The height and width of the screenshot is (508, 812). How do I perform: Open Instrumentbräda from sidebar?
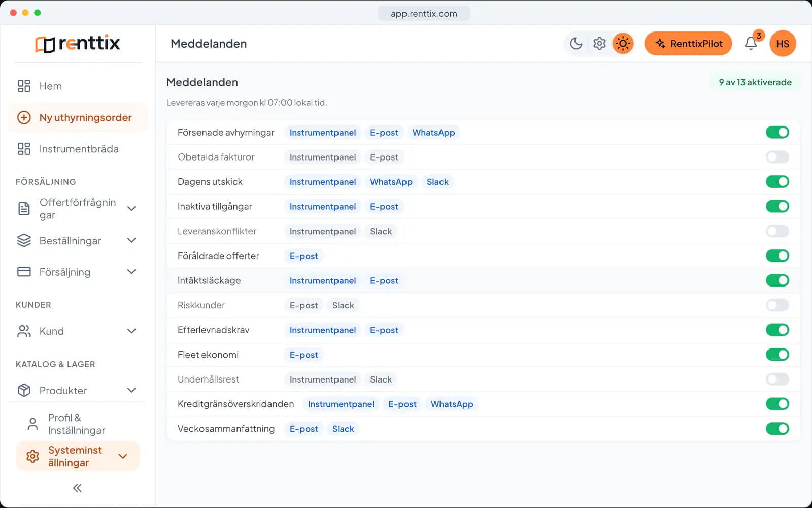(x=78, y=149)
